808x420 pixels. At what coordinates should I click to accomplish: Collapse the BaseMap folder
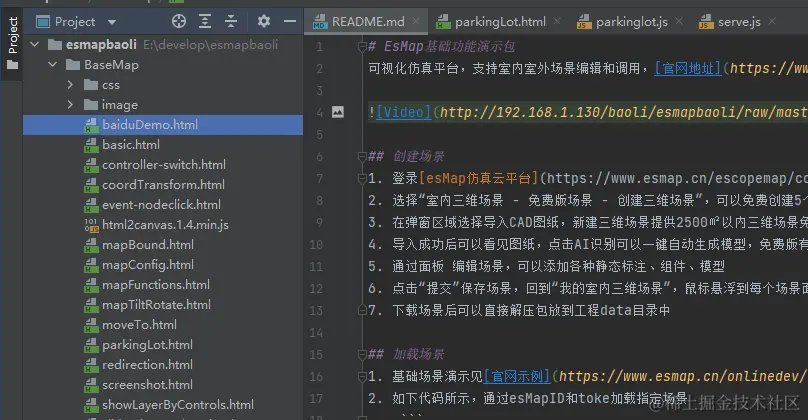tap(53, 65)
